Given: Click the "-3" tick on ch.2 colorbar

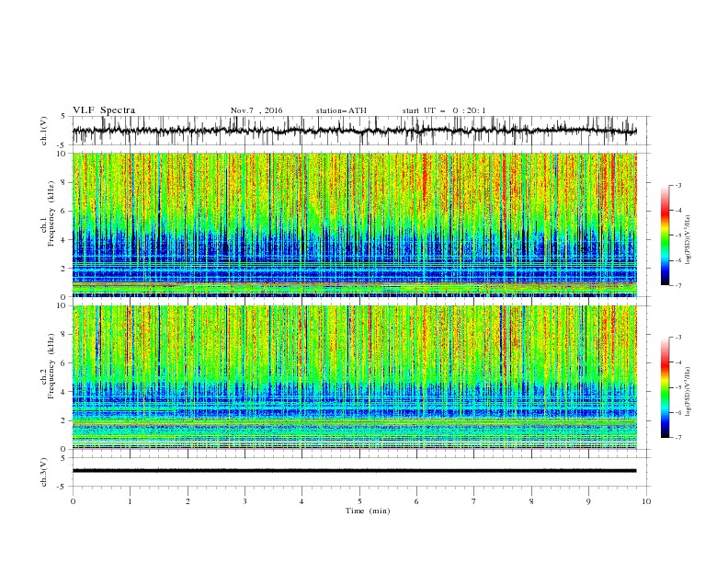Looking at the screenshot, I should click(677, 338).
